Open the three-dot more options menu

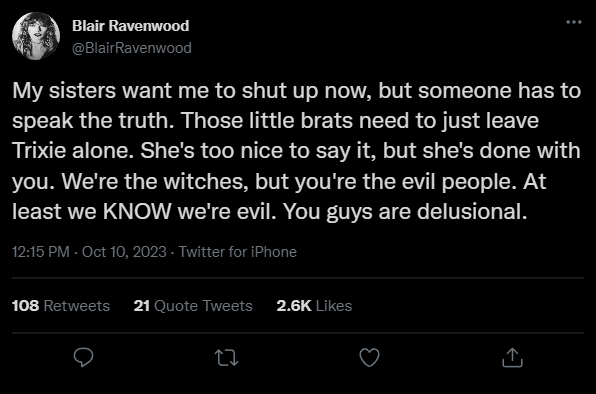tap(574, 22)
